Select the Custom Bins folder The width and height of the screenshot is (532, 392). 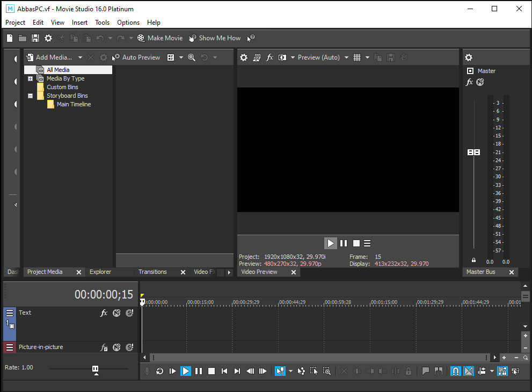[62, 87]
